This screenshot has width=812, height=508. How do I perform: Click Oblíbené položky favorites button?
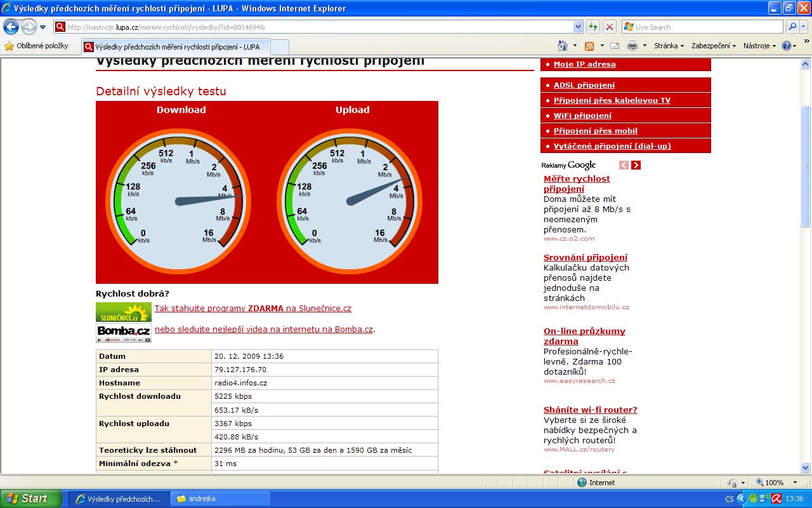[36, 46]
